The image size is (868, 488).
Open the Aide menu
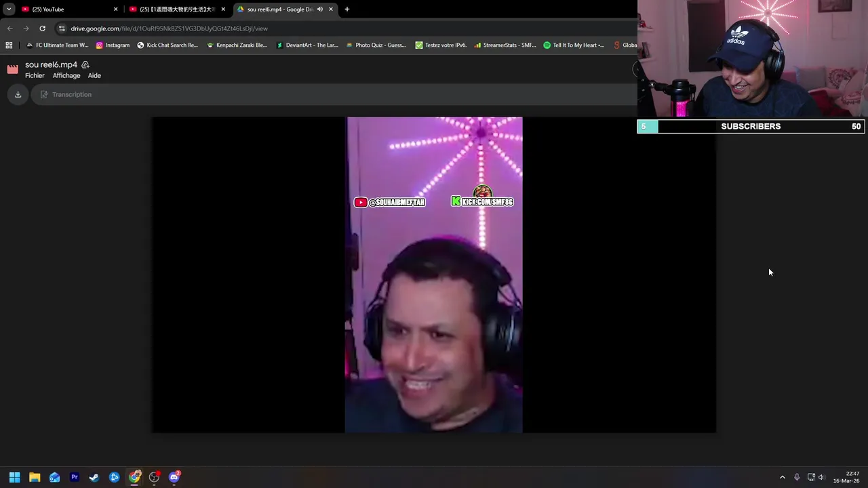point(94,75)
